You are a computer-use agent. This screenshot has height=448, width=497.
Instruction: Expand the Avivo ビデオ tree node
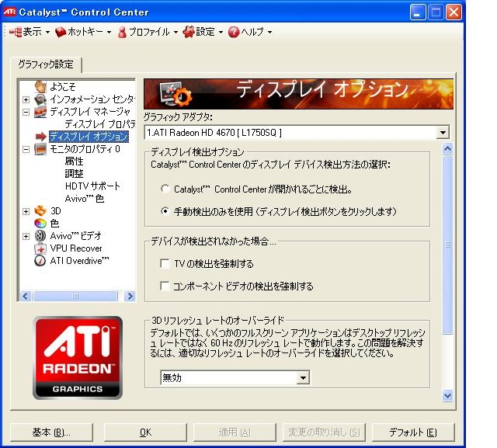(x=26, y=236)
